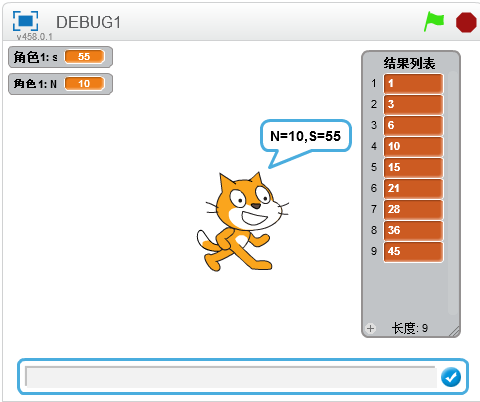Viewport: 480px width, 402px height.
Task: Click the plus icon to add list item
Action: (x=370, y=328)
